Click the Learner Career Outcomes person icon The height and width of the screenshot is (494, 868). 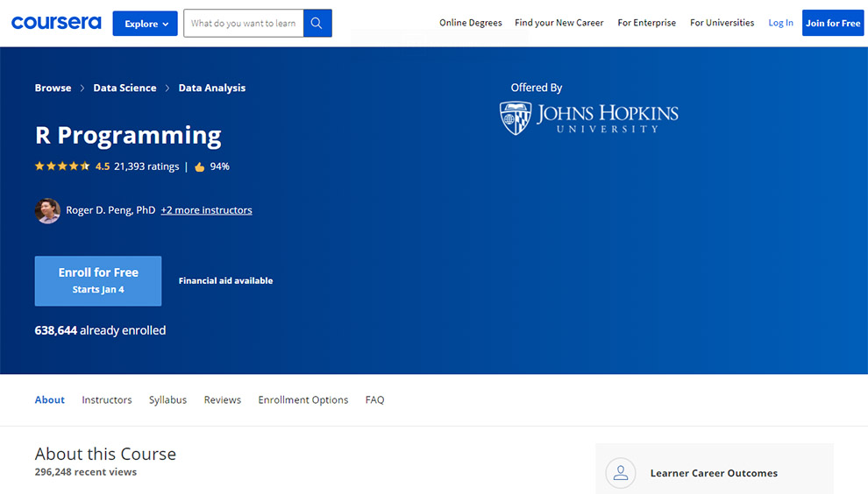(x=621, y=473)
